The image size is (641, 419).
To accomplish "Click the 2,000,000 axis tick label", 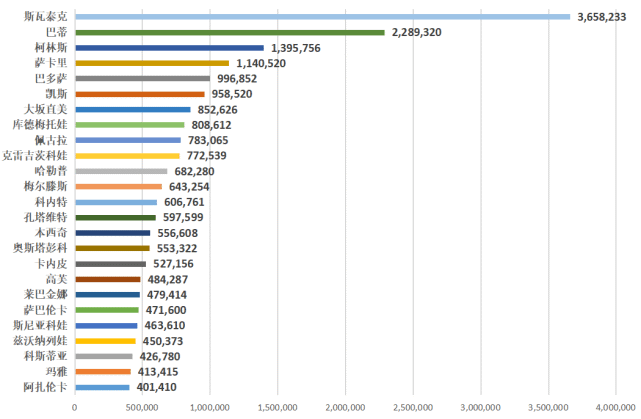I will pos(345,408).
